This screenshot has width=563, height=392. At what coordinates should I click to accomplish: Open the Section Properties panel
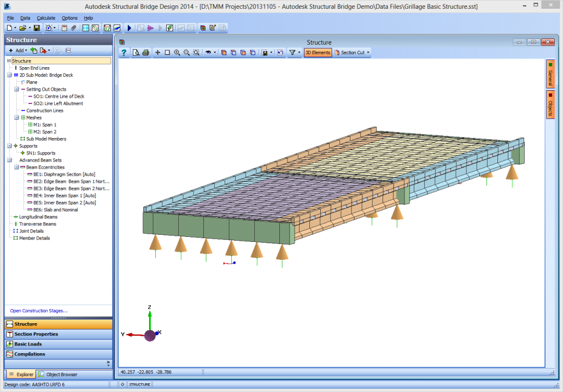coord(36,334)
